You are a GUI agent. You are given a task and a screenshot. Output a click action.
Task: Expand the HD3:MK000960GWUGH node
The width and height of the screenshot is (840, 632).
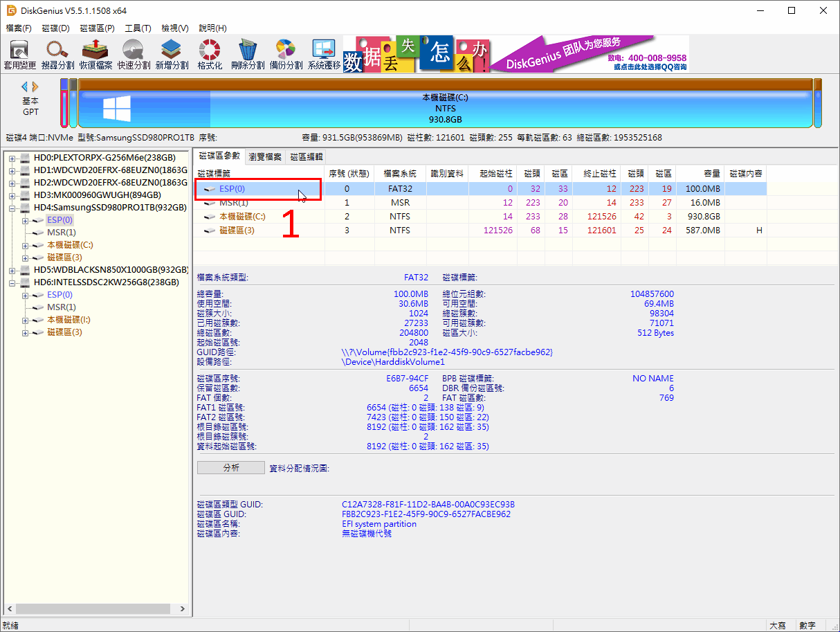click(12, 195)
